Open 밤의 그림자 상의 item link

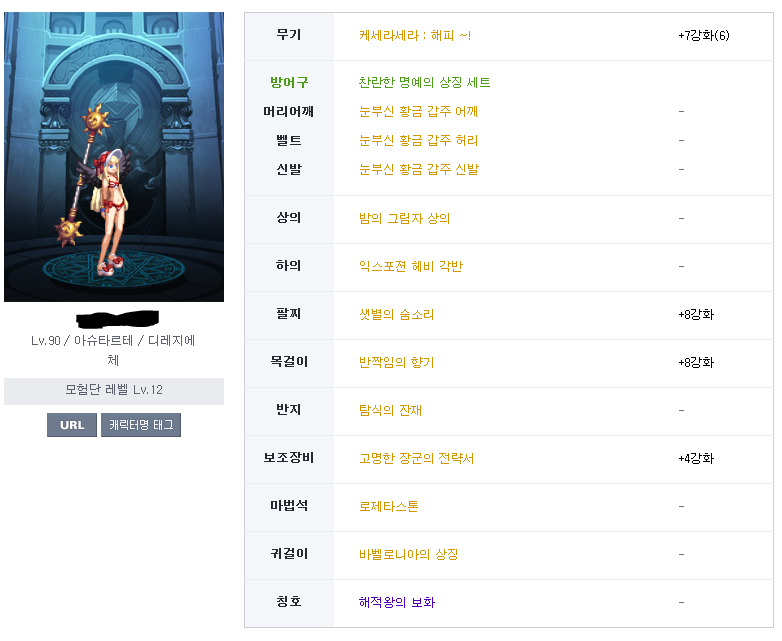(x=404, y=218)
